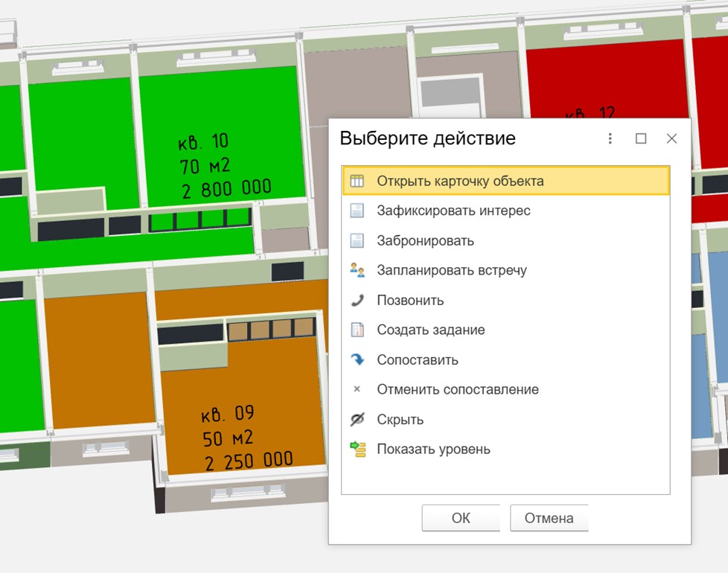Click the blue arrow icon for Сопоставить

[357, 359]
